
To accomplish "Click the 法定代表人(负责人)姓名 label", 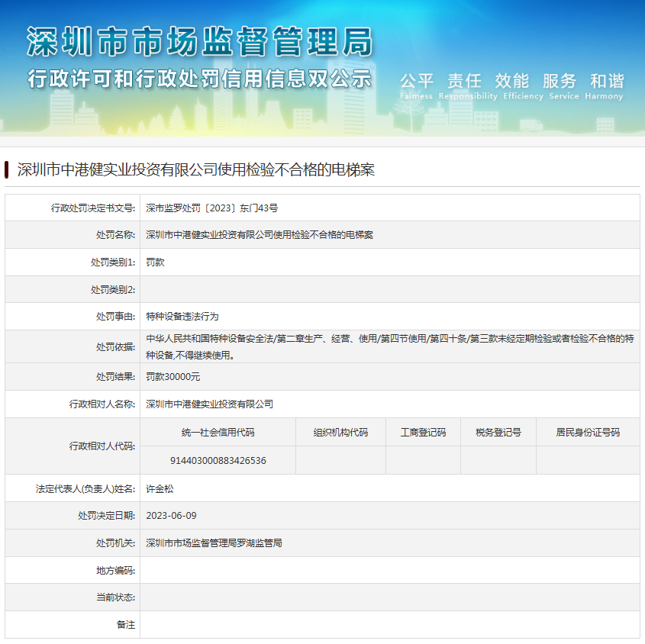I will (x=85, y=489).
